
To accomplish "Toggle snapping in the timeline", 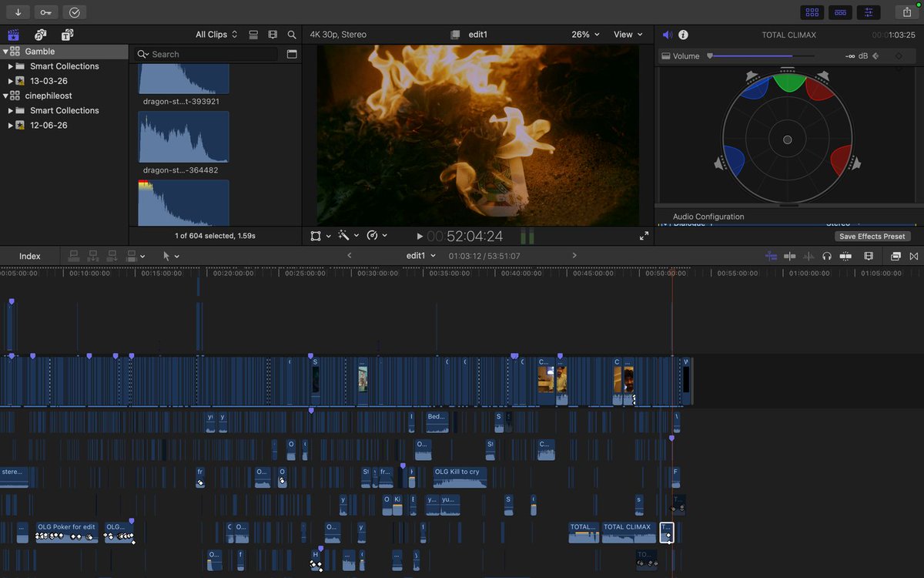I will coord(772,256).
